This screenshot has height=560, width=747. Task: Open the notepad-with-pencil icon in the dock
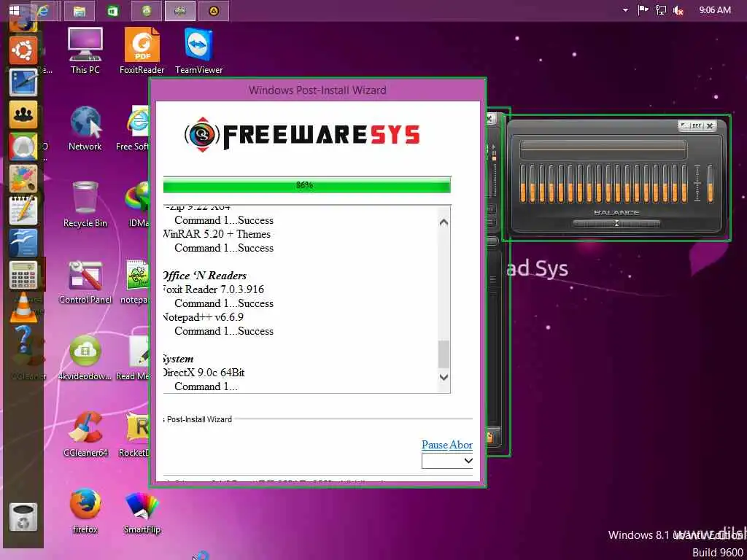(x=23, y=211)
